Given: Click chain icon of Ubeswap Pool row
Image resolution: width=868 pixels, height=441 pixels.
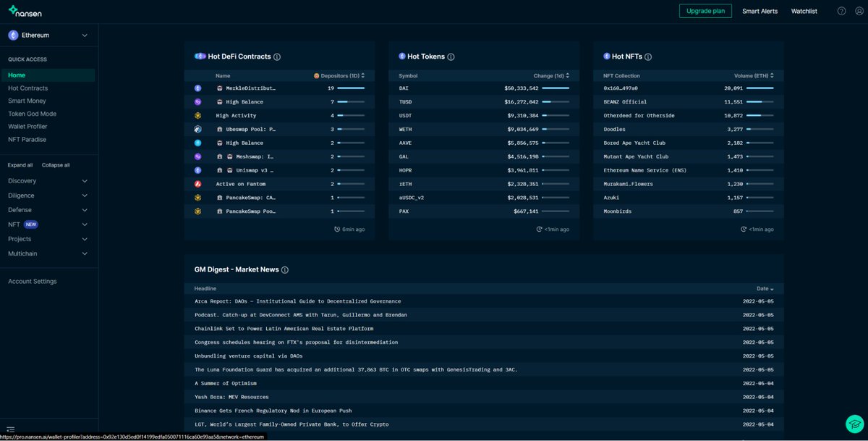Looking at the screenshot, I should pyautogui.click(x=197, y=129).
